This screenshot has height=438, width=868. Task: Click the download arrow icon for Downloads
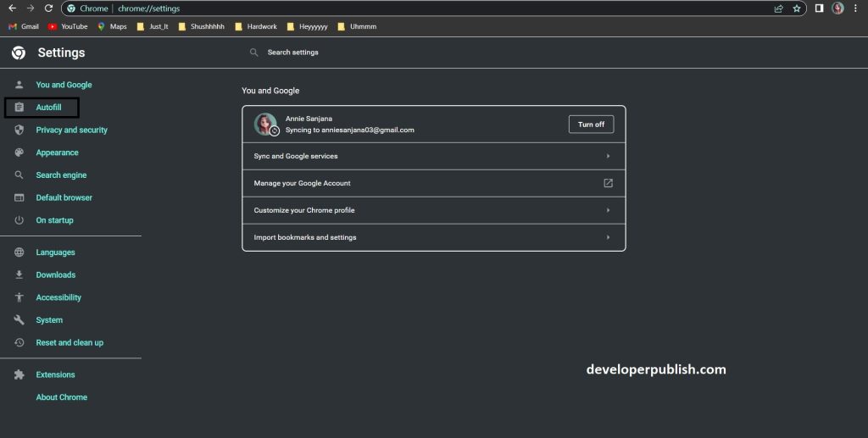point(19,274)
